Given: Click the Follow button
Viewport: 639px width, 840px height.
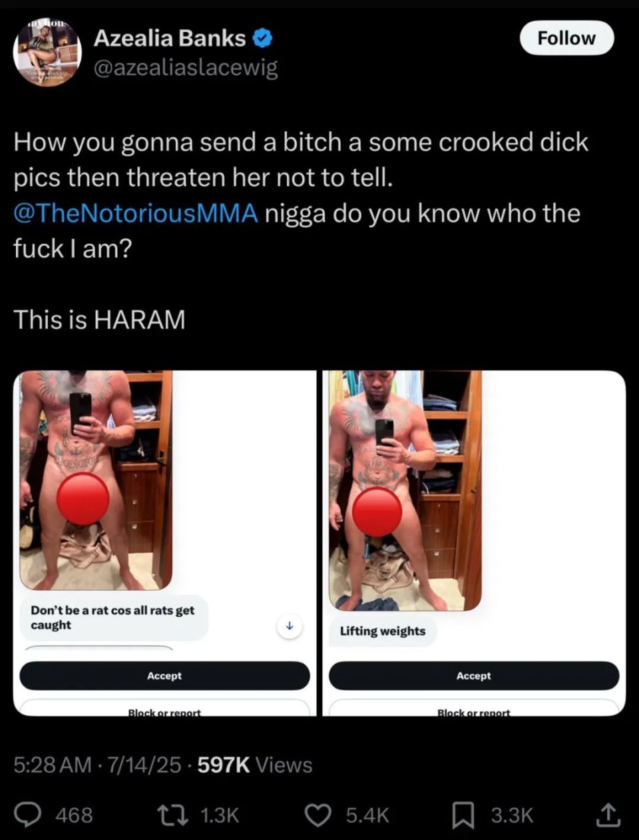Looking at the screenshot, I should point(566,38).
